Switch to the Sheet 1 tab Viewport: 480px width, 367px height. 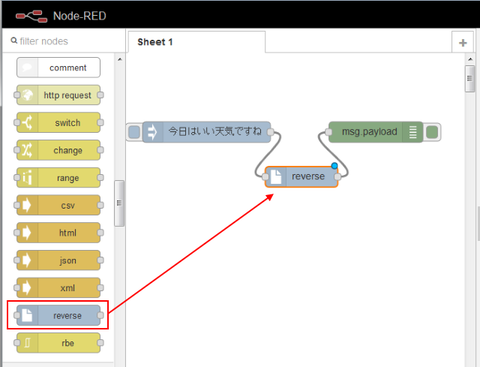197,42
